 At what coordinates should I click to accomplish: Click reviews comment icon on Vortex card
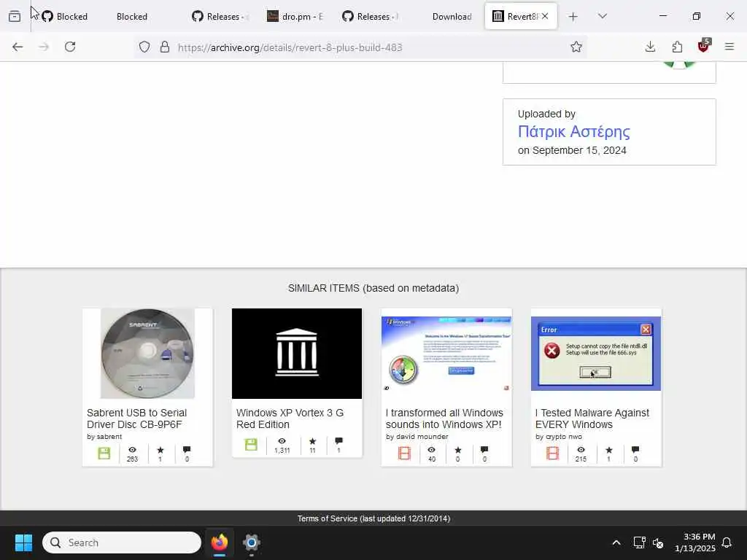point(338,441)
